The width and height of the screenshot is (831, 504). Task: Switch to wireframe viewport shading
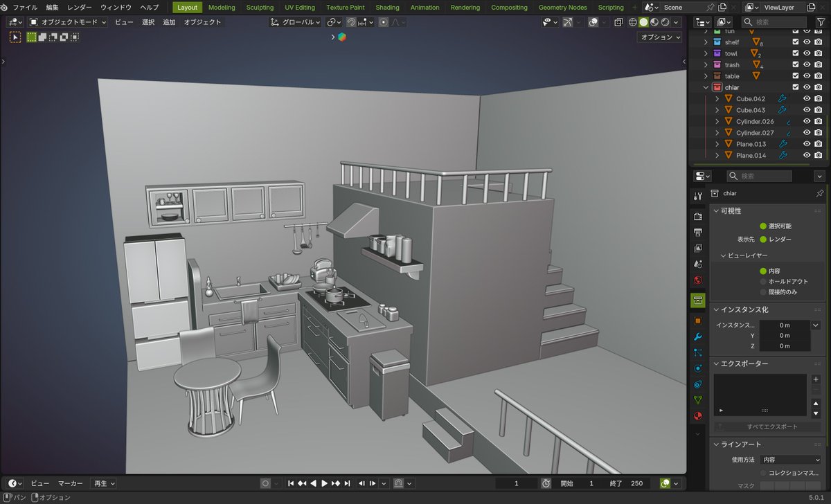click(633, 22)
